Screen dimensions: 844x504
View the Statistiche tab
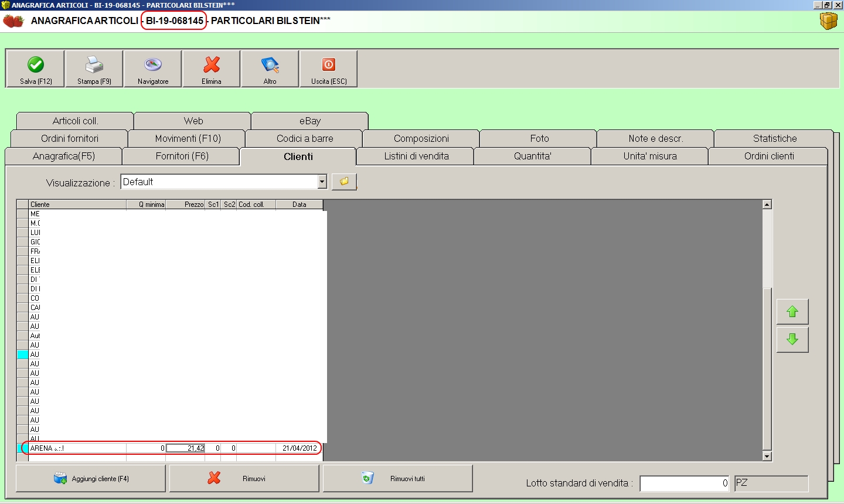(775, 138)
